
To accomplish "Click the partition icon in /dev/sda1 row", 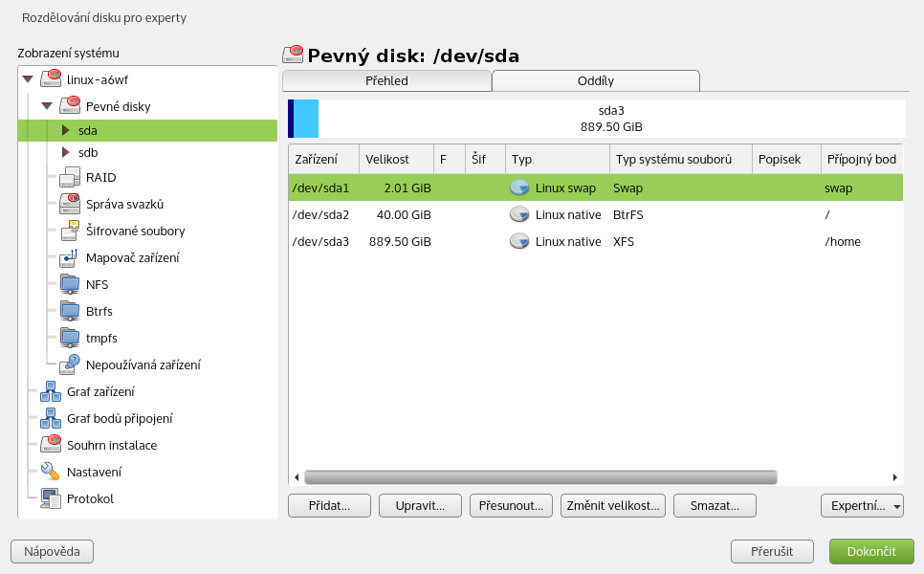I will click(x=519, y=188).
